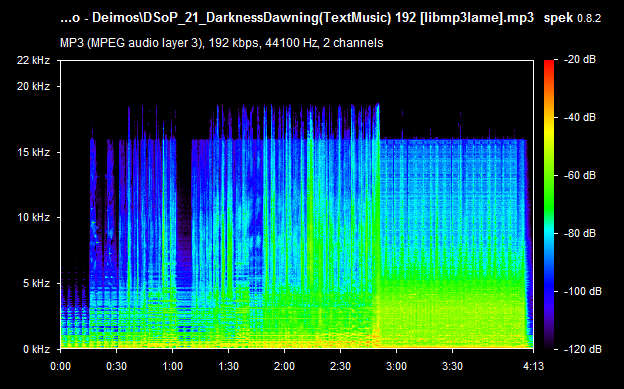Click the -20 dB legend label
This screenshot has width=624, height=389.
click(580, 59)
